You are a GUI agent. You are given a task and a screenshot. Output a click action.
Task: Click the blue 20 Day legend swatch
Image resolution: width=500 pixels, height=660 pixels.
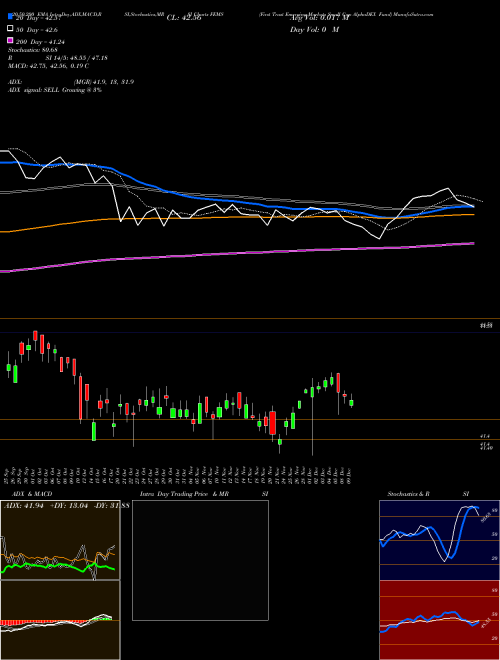click(x=11, y=16)
